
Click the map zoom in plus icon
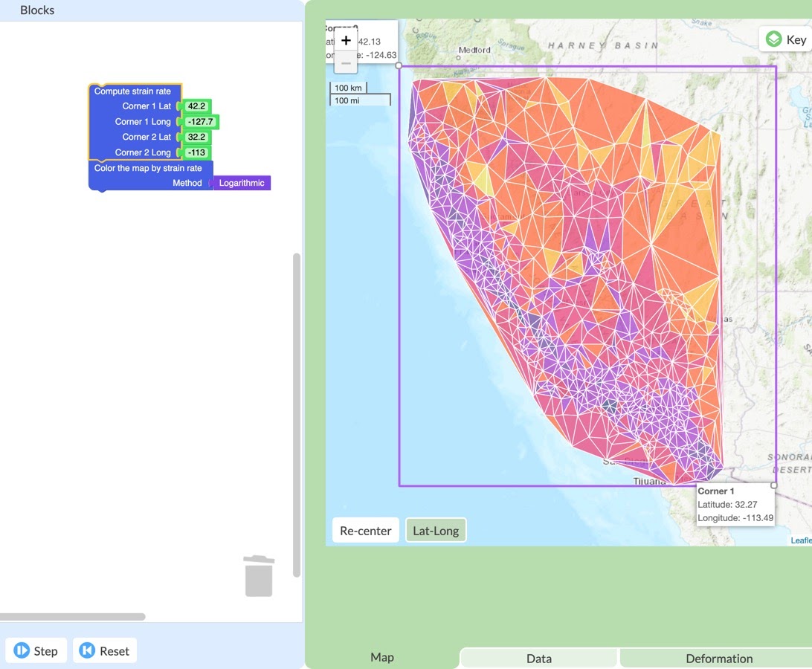(x=346, y=40)
